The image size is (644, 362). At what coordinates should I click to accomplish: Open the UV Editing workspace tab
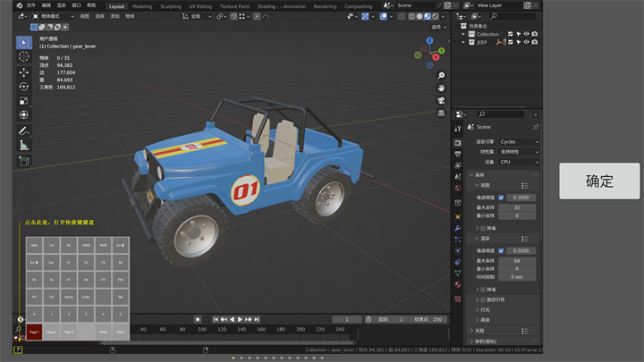tap(199, 6)
